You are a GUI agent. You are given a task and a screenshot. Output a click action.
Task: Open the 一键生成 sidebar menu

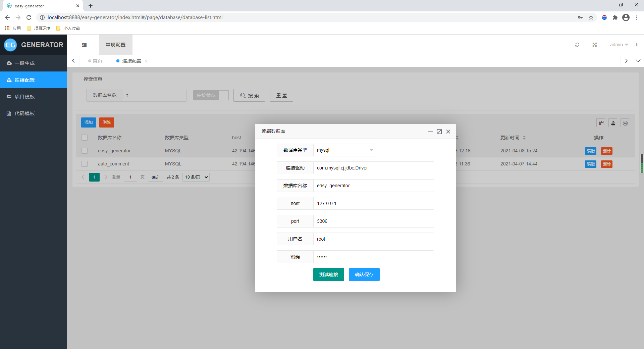34,63
